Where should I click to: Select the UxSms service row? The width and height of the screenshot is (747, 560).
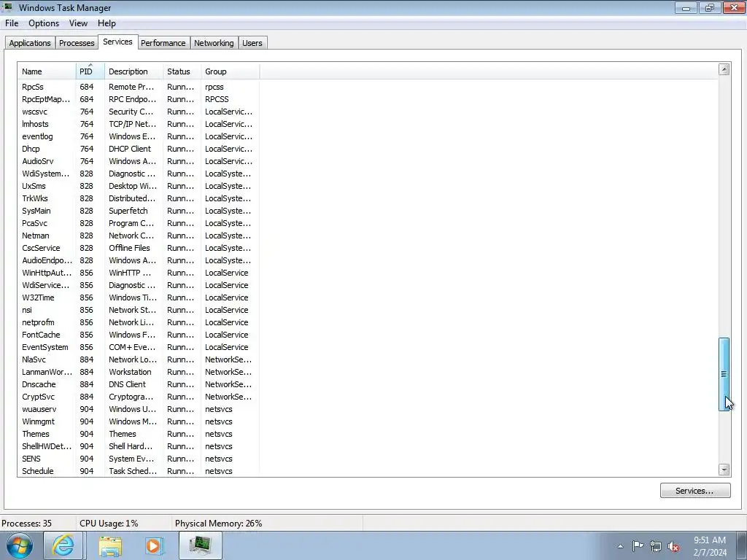[139, 186]
